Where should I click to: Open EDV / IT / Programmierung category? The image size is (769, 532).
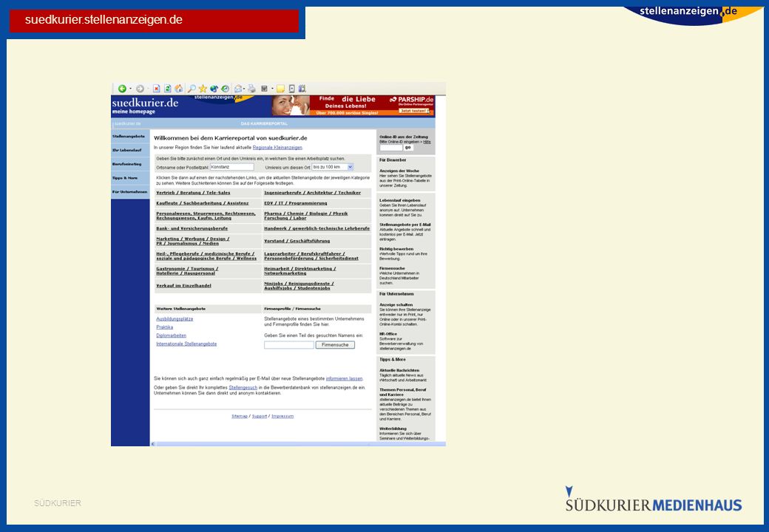pyautogui.click(x=296, y=202)
